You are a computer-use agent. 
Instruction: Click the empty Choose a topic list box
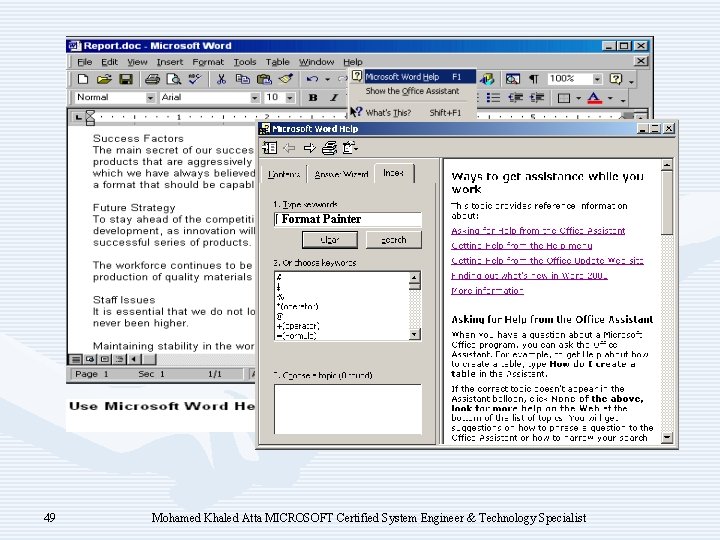tap(348, 409)
